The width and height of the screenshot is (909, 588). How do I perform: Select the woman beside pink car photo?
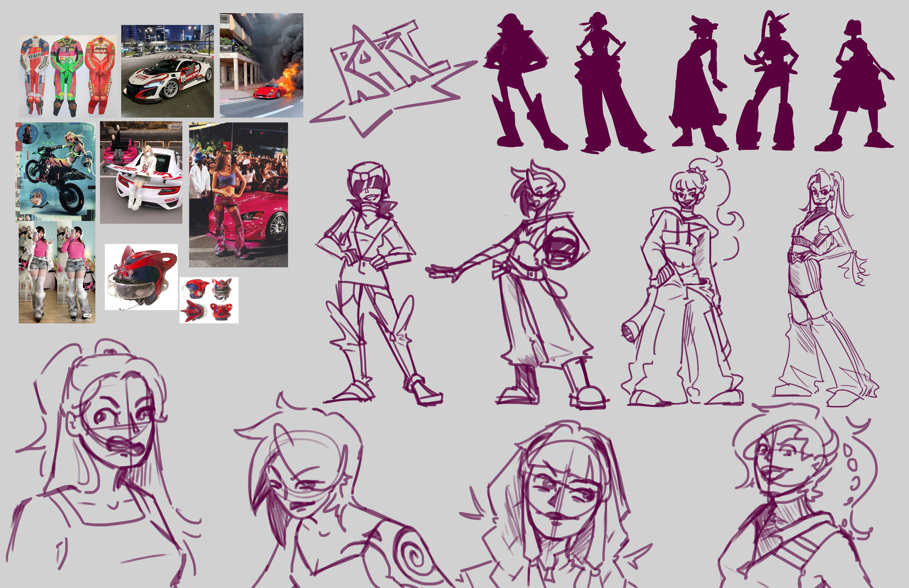coord(238,195)
